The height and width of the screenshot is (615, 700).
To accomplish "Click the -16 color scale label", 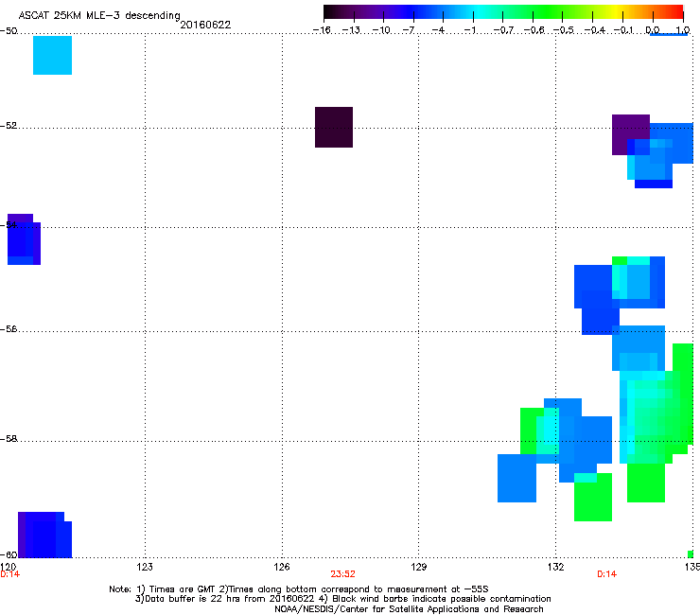I will pyautogui.click(x=322, y=30).
